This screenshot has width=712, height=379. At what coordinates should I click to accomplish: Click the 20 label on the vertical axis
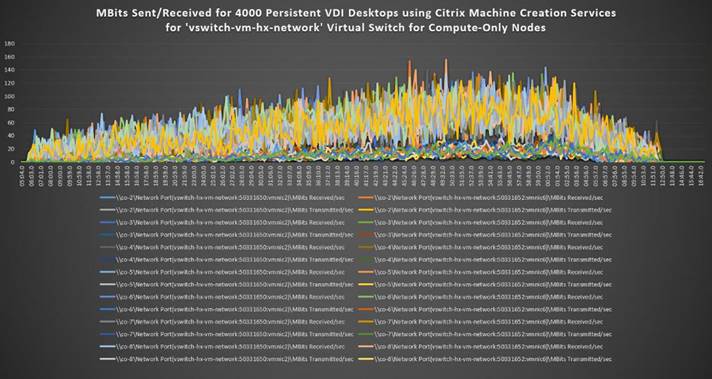pyautogui.click(x=11, y=149)
